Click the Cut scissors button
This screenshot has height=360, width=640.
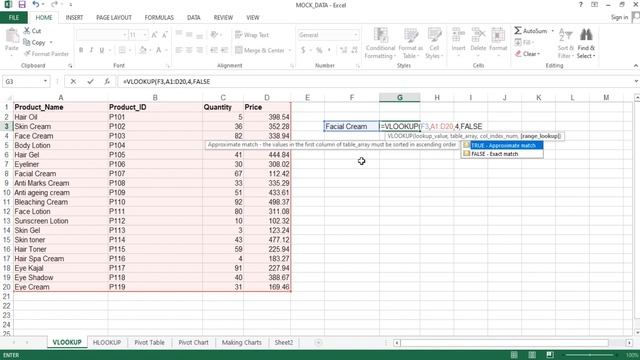[x=32, y=31]
